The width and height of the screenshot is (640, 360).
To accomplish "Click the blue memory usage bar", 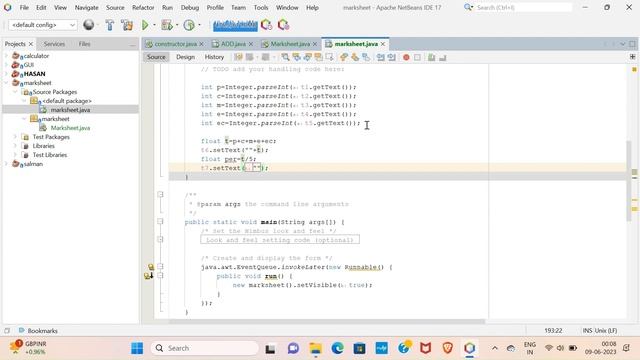I will [x=235, y=25].
